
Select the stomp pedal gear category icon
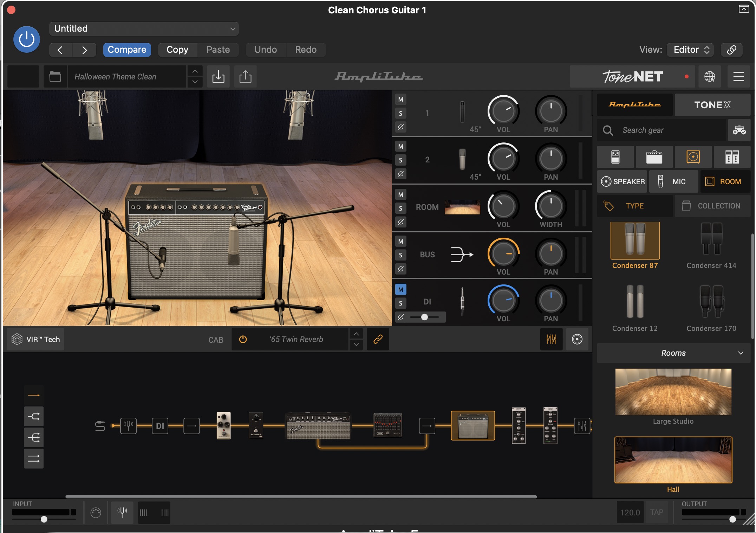pos(615,157)
